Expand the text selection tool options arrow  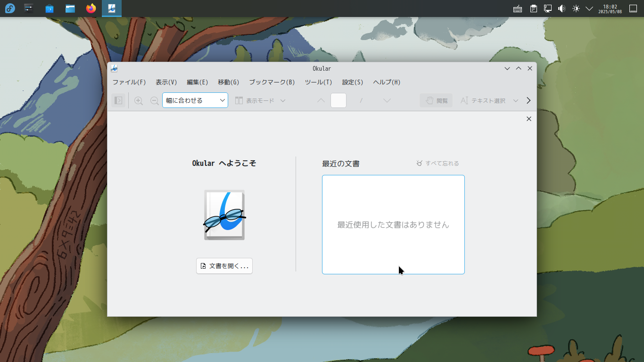pos(515,100)
